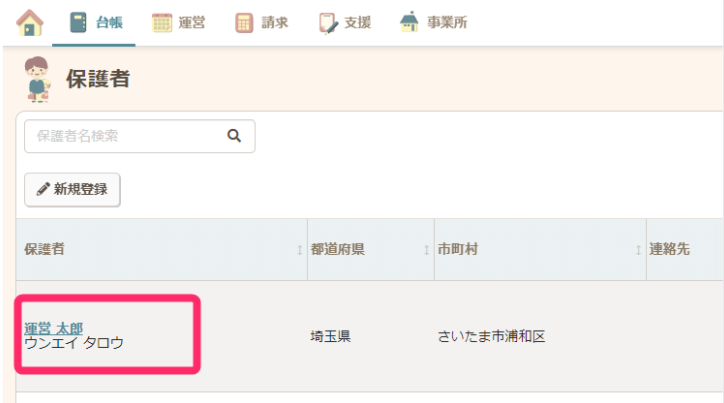Screen dimensions: 724x403
Task: Click the 連絡先 column header
Action: click(x=670, y=249)
